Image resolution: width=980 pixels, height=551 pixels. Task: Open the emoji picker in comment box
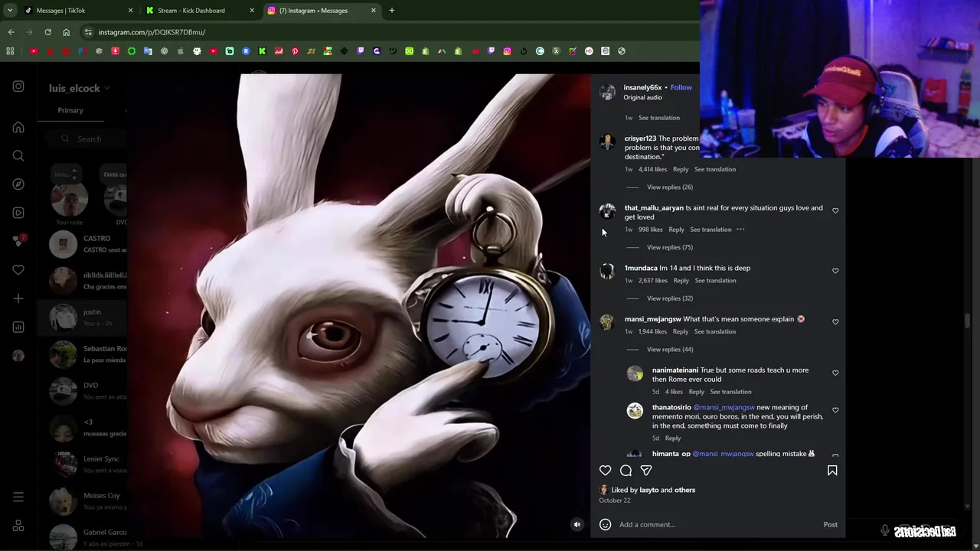pyautogui.click(x=605, y=524)
